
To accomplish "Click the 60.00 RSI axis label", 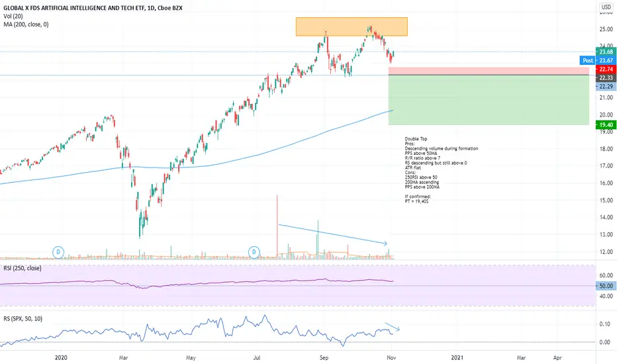I will coord(606,275).
